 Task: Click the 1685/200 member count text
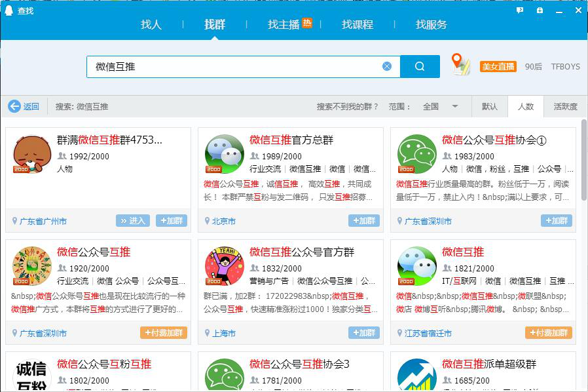[x=471, y=380]
